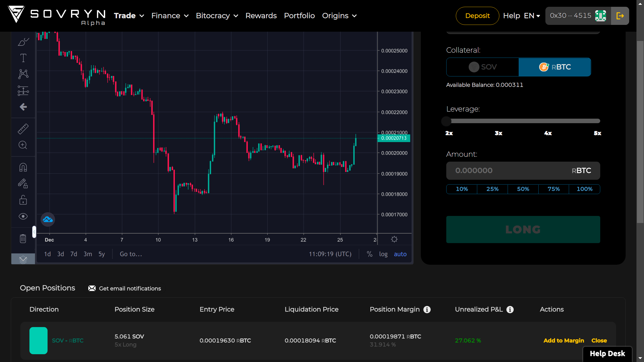644x362 pixels.
Task: Select the prediction and measurement tool
Action: pyautogui.click(x=23, y=90)
